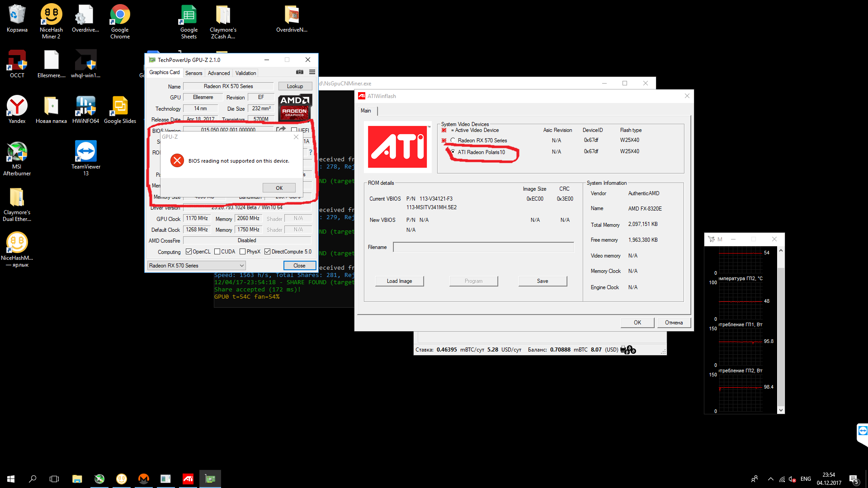Viewport: 868px width, 488px height.
Task: Open the Action Center notifications icon
Action: 854,479
